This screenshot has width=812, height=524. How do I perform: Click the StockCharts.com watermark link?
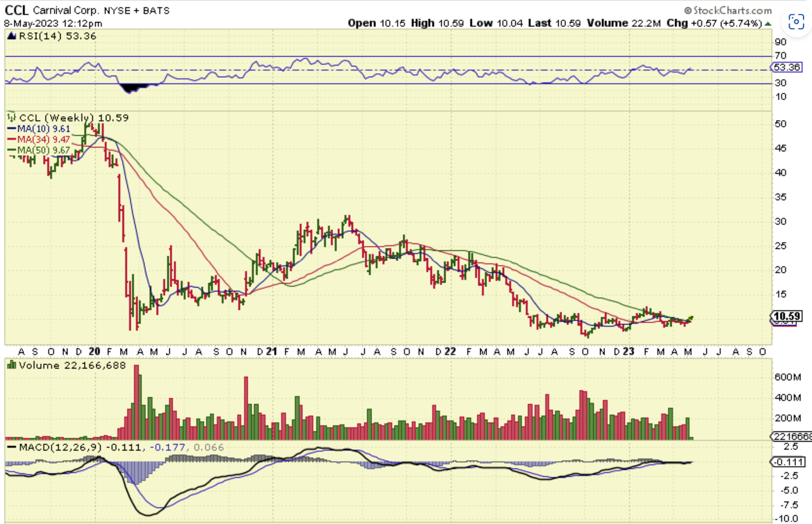click(x=732, y=10)
